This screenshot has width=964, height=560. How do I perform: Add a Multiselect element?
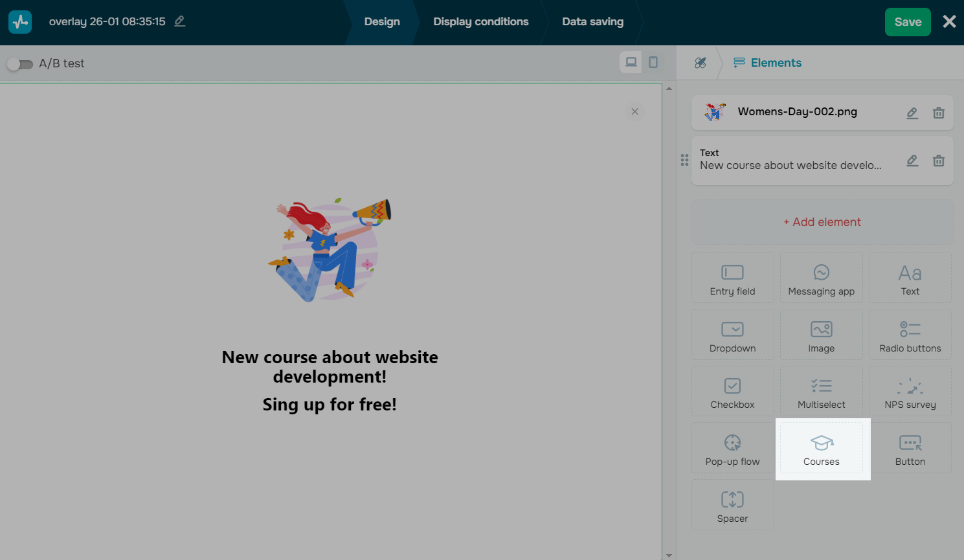[822, 391]
